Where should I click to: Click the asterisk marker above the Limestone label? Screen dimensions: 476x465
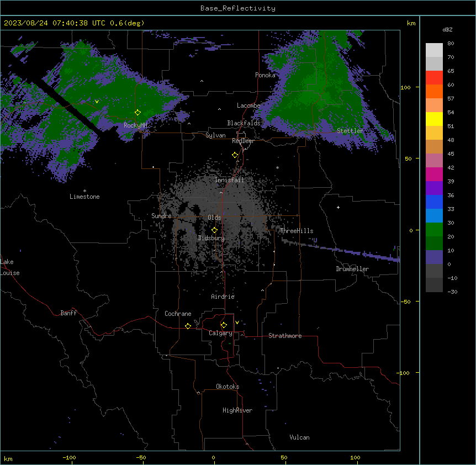[84, 191]
